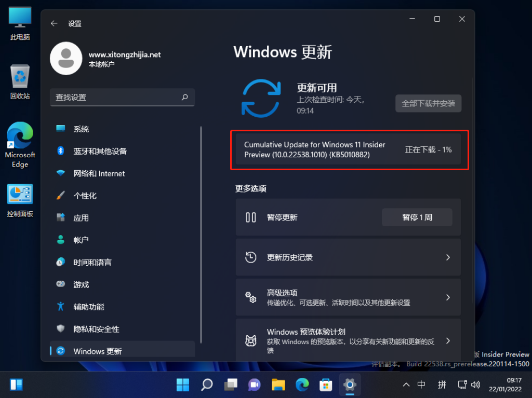Click the network icon in system tray
This screenshot has height=398, width=532.
pyautogui.click(x=462, y=385)
